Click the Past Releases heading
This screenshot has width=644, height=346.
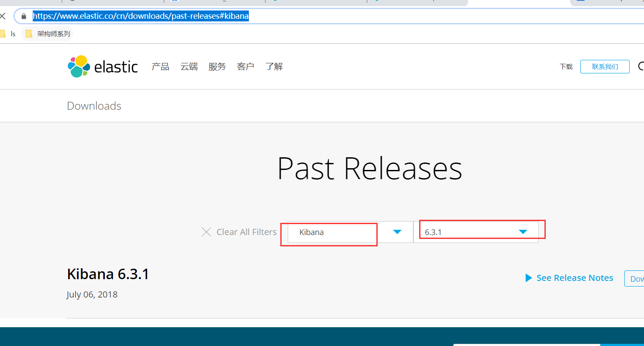(x=370, y=169)
